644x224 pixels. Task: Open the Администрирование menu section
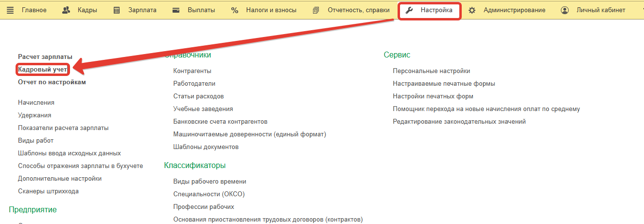514,10
